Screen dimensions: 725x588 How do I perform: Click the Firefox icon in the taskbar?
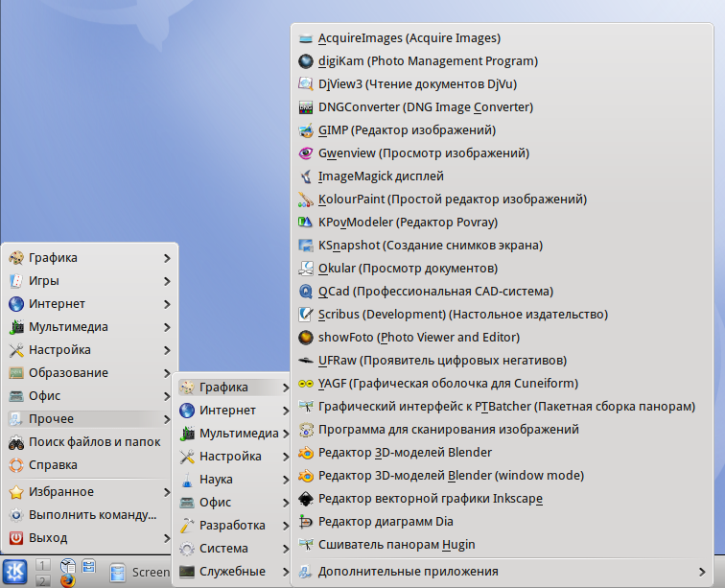tap(68, 580)
